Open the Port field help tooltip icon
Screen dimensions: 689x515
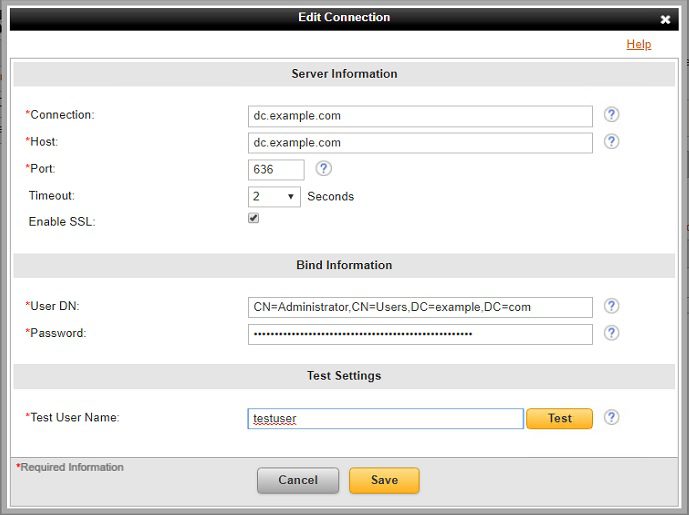point(323,169)
